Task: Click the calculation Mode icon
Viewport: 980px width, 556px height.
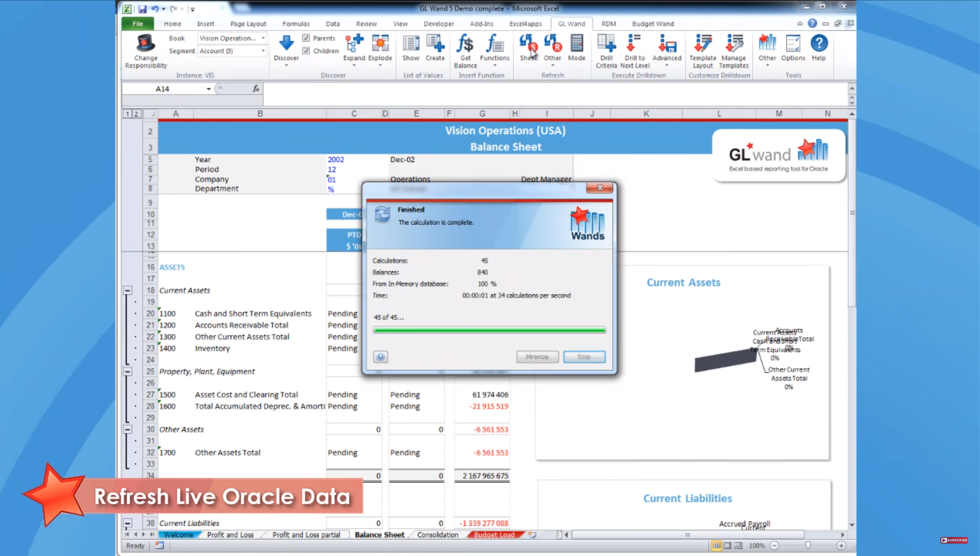Action: click(x=576, y=44)
